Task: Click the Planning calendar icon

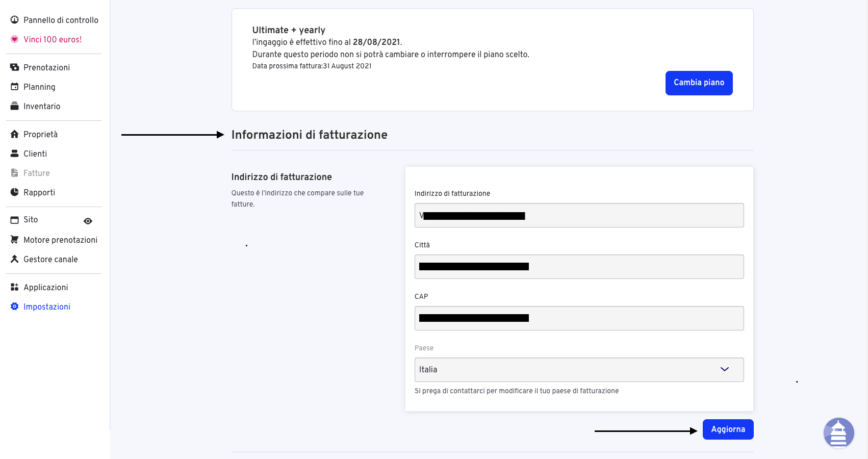Action: [x=14, y=87]
